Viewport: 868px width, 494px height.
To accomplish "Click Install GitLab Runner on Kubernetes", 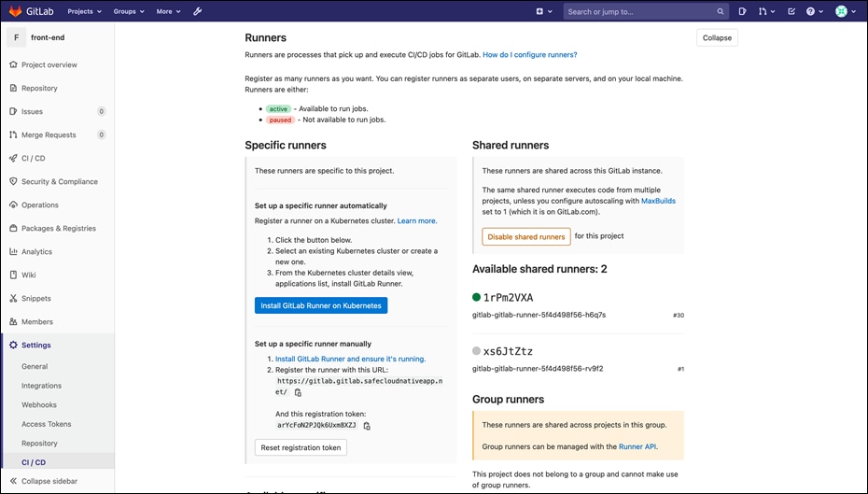I will (x=321, y=305).
